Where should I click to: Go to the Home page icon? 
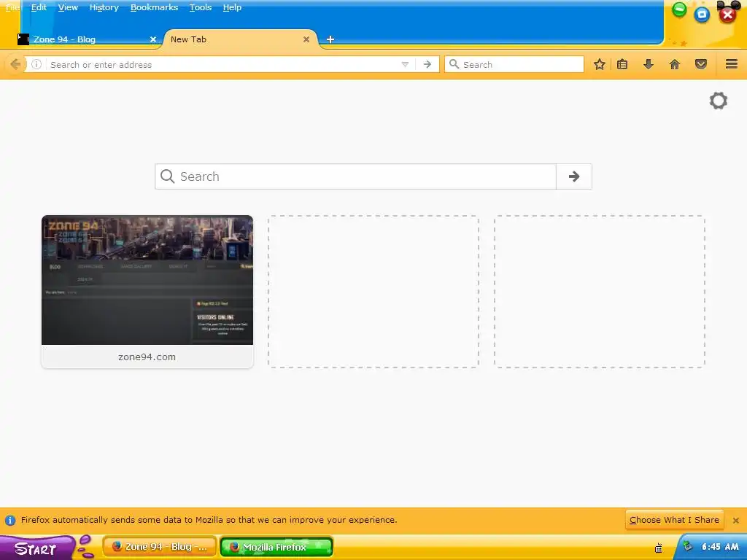tap(675, 64)
